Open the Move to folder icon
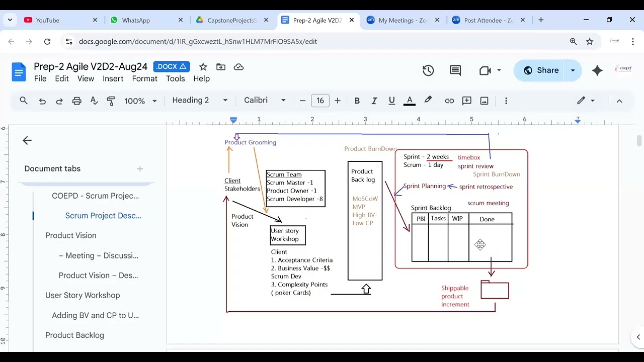This screenshot has width=644, height=362. click(221, 67)
